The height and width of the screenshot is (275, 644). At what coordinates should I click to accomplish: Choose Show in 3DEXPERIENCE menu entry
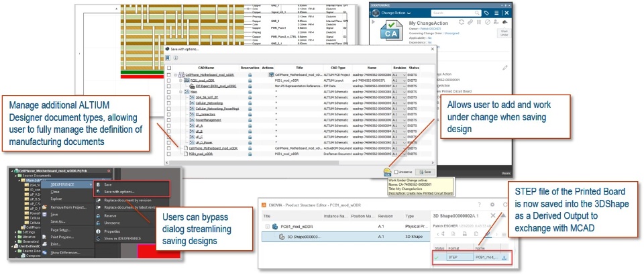[122, 239]
